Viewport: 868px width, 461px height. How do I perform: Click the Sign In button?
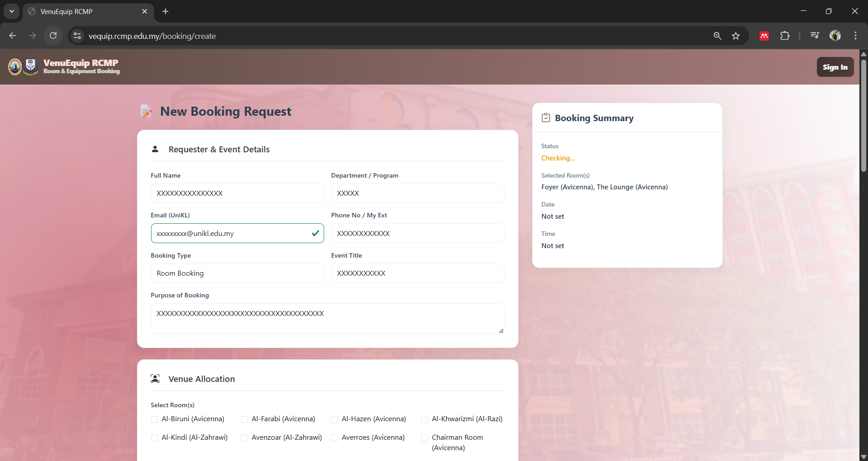[x=835, y=67]
